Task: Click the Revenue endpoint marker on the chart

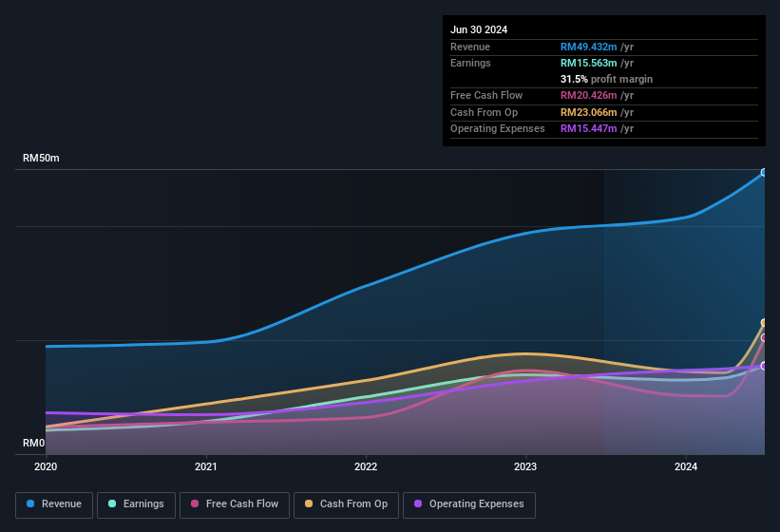Action: (764, 173)
